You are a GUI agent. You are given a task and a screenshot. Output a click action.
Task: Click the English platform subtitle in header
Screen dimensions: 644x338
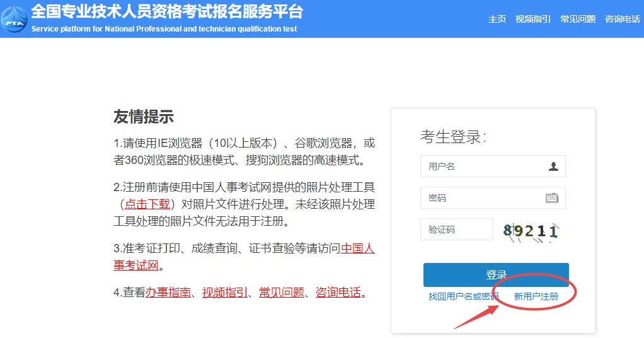coord(164,29)
